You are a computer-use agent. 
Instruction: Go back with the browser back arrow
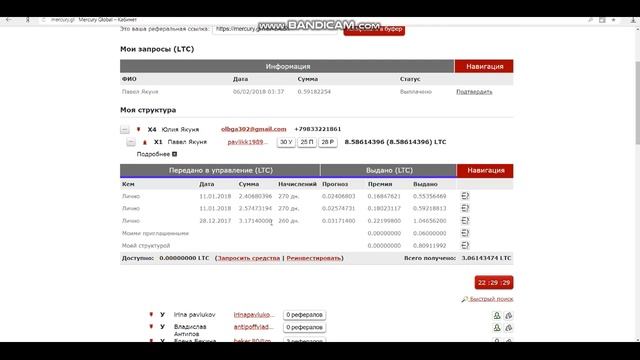click(x=8, y=20)
